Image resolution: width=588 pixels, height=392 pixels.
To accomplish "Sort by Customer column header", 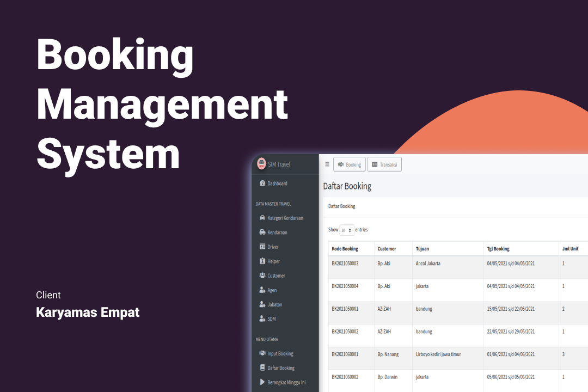I will point(387,249).
